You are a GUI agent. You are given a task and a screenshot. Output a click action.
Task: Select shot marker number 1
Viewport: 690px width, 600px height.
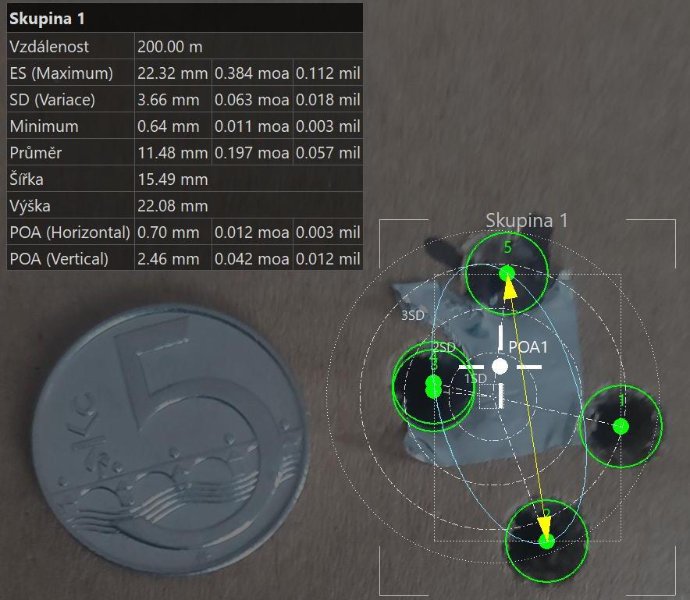621,426
